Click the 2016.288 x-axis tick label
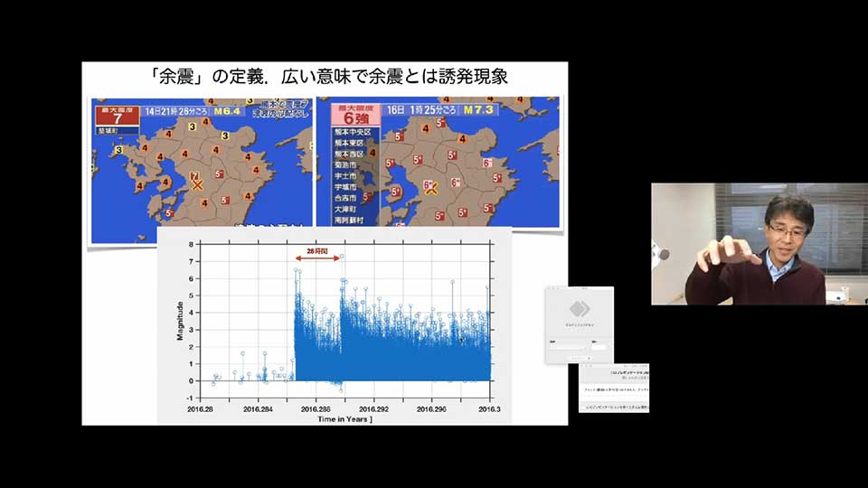This screenshot has width=868, height=488. tap(316, 409)
